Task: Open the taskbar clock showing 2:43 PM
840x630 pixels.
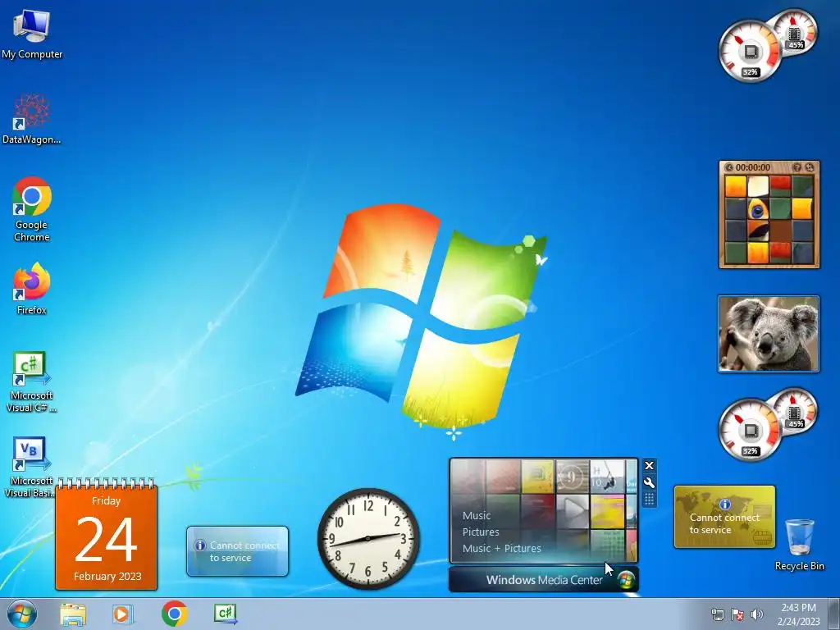Action: 798,614
